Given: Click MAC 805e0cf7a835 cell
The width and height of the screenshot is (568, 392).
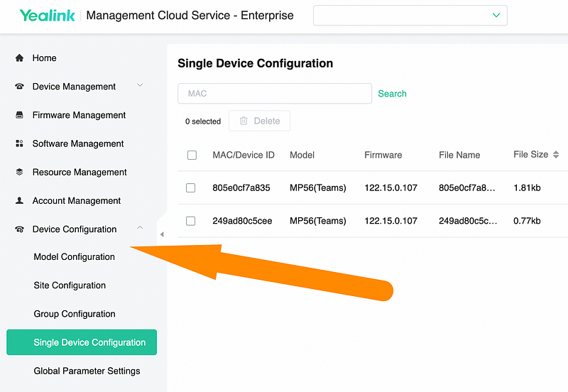Looking at the screenshot, I should pos(241,187).
